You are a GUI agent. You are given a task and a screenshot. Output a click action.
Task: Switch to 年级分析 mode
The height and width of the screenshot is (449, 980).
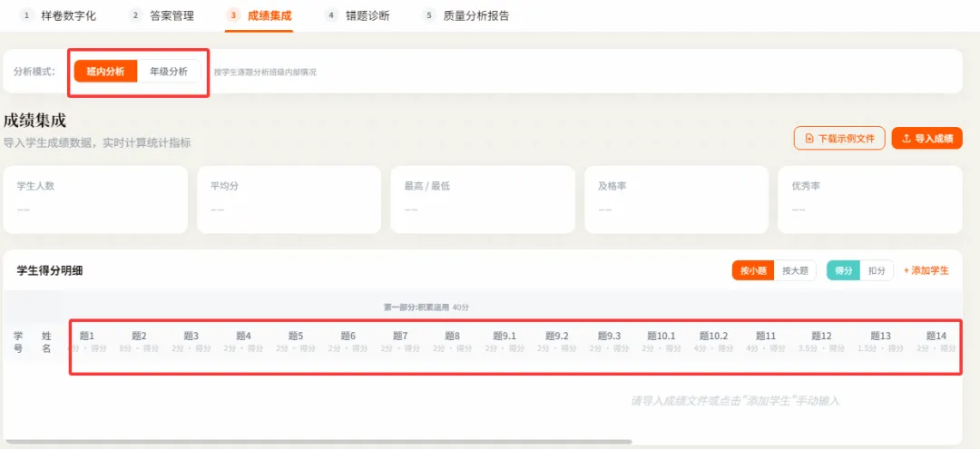pos(169,71)
